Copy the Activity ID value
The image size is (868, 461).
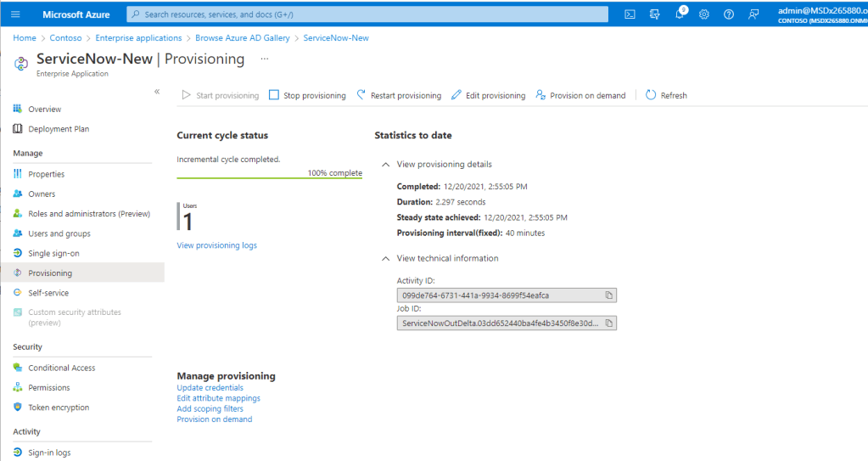click(x=608, y=295)
